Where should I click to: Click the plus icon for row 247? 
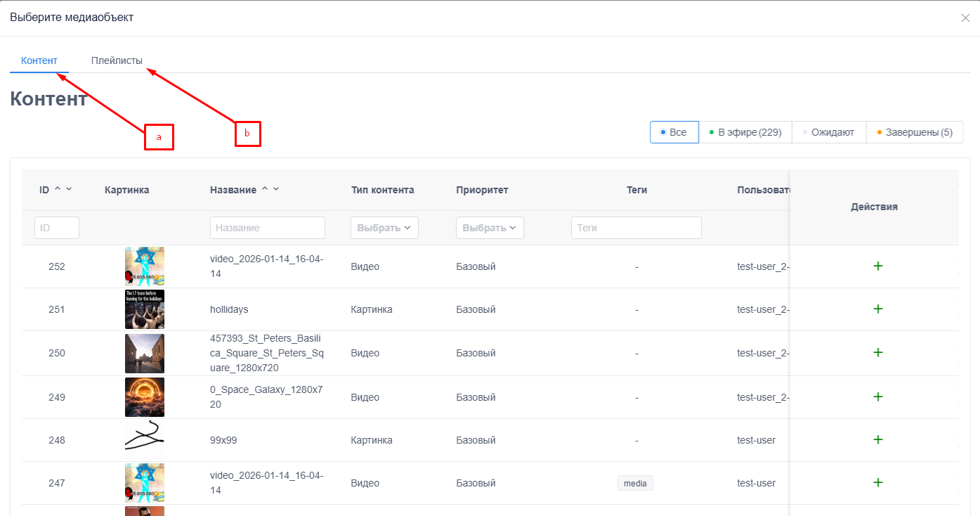(877, 482)
